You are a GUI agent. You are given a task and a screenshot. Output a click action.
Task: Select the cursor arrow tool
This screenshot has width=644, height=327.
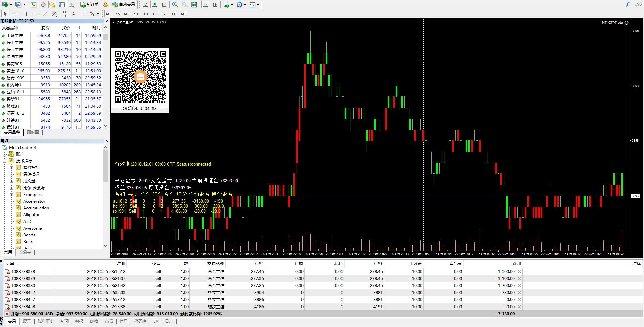coord(5,14)
